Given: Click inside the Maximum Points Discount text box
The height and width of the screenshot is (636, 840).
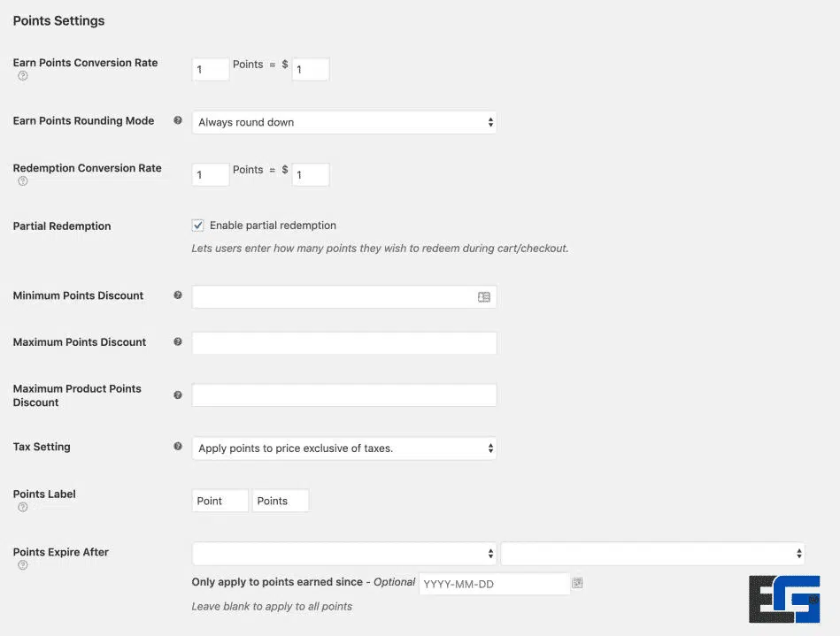Looking at the screenshot, I should pyautogui.click(x=343, y=341).
